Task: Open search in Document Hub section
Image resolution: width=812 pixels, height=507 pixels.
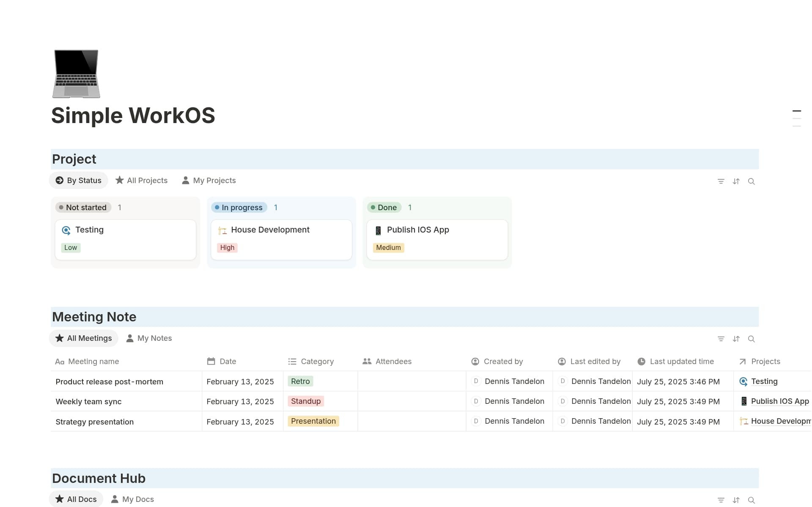Action: [x=752, y=500]
